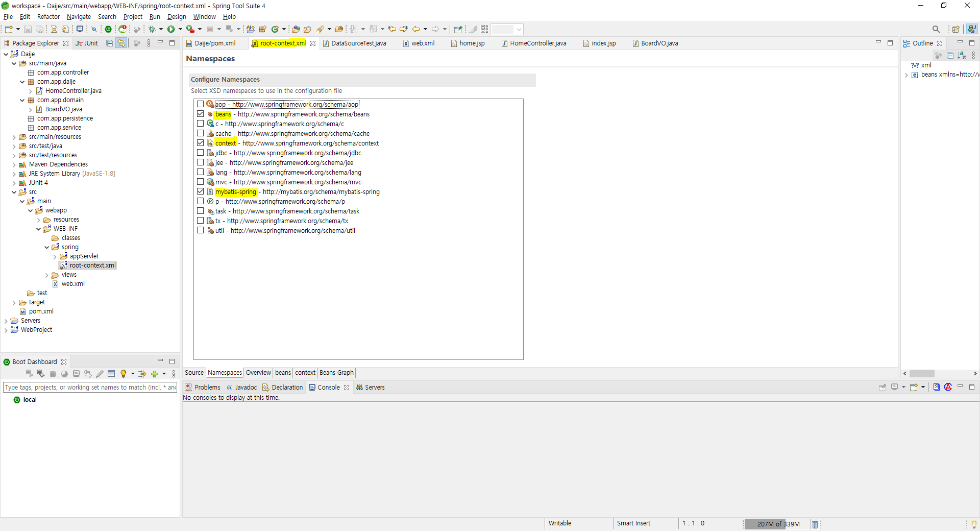
Task: Select BoardVO.java in Package Explorer
Action: [x=63, y=109]
